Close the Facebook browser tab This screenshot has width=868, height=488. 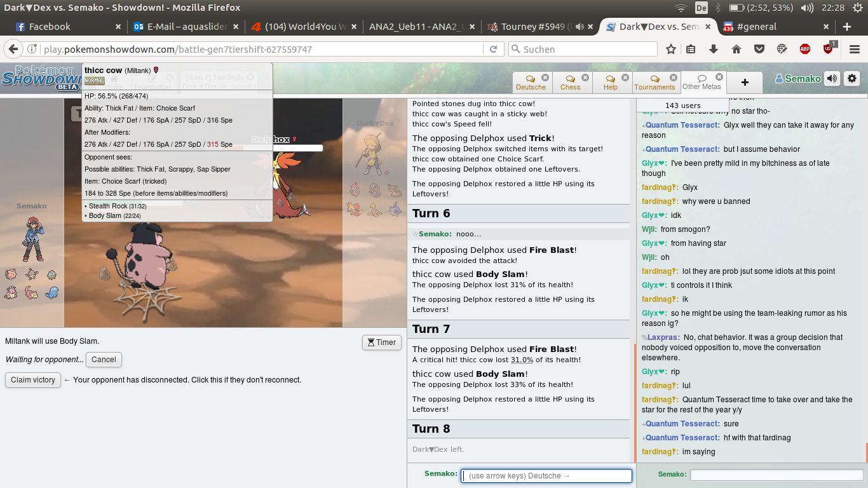(118, 27)
